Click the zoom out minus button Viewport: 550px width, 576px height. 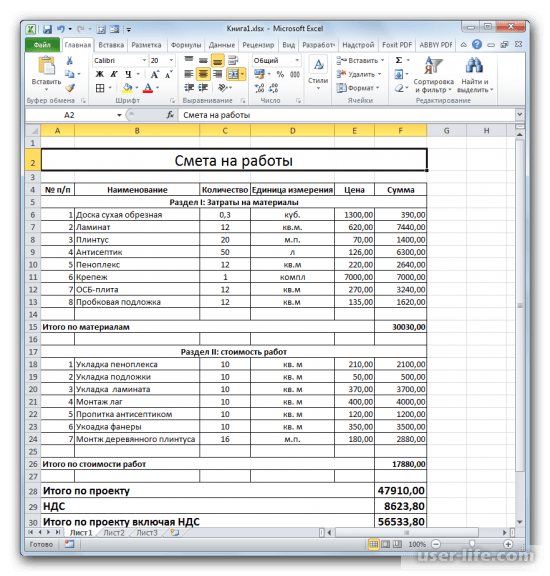(436, 544)
